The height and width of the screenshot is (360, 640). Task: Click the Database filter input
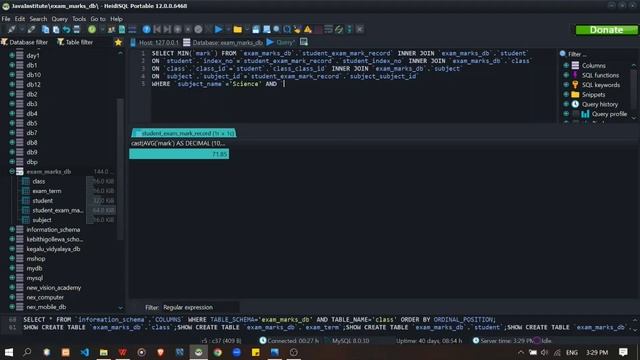tap(28, 42)
